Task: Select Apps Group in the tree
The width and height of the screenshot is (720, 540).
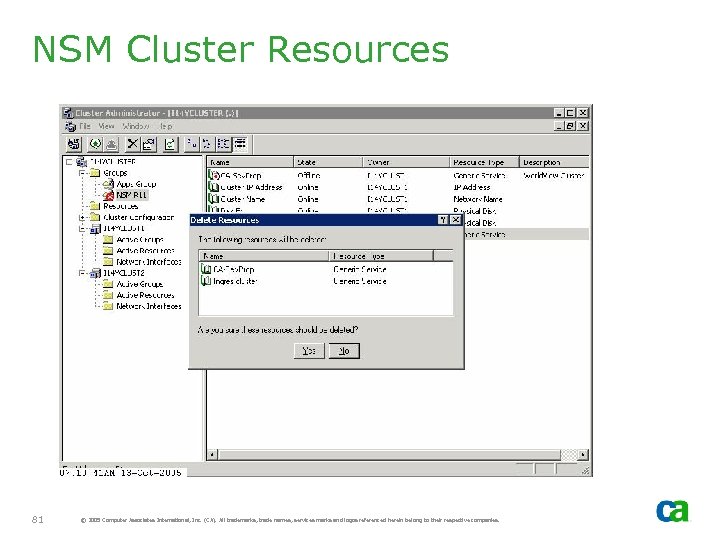Action: coord(136,184)
